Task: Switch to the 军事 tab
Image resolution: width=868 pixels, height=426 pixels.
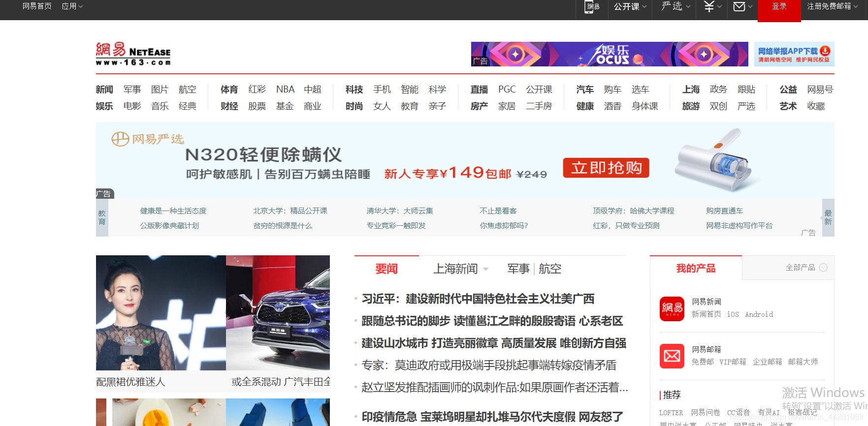Action: point(518,269)
